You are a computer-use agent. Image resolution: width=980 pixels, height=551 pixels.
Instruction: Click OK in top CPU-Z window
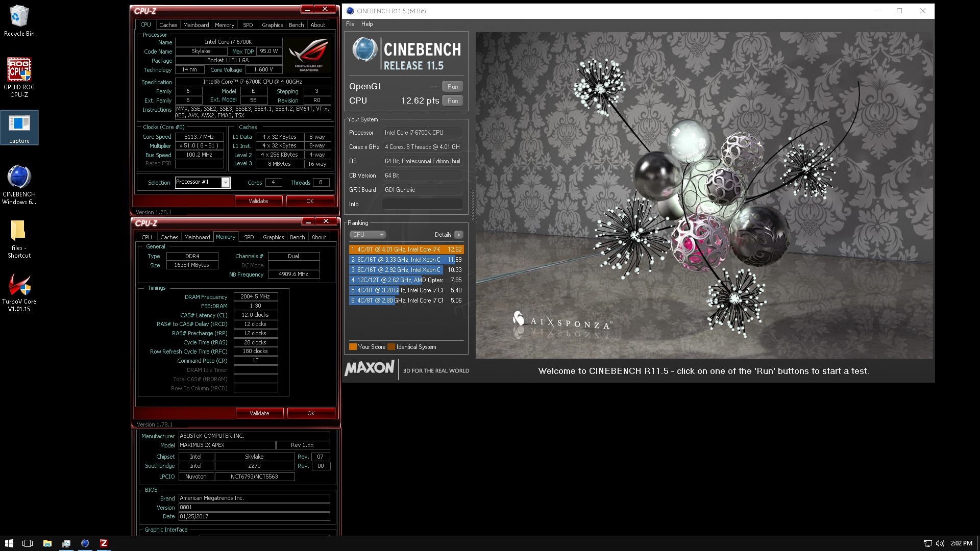point(310,201)
